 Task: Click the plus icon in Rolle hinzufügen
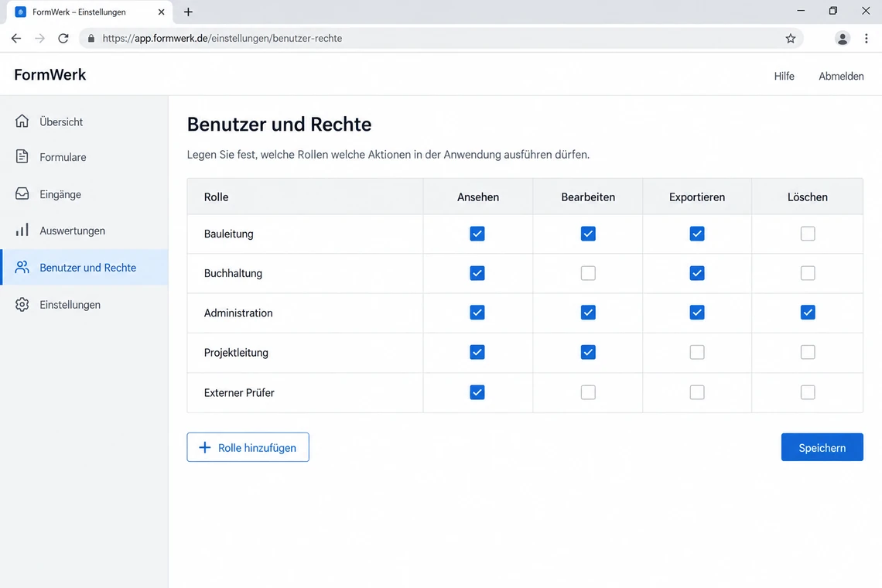point(205,447)
